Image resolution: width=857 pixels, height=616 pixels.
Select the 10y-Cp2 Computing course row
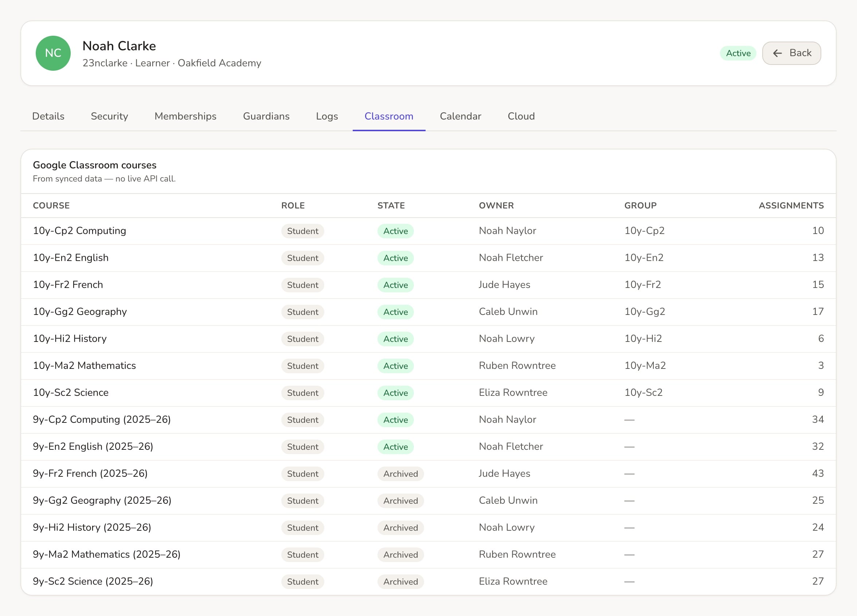point(428,231)
